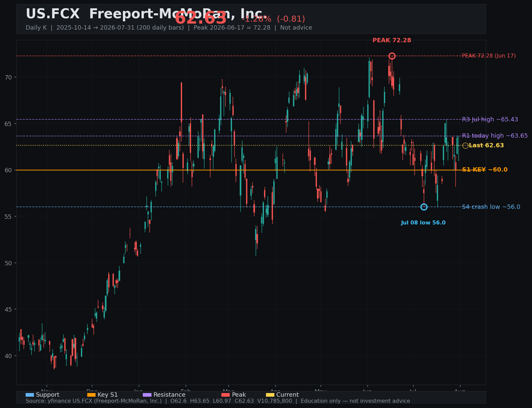
Task: Click the 'S4 crash low ~56.0' label
Action: pos(491,207)
